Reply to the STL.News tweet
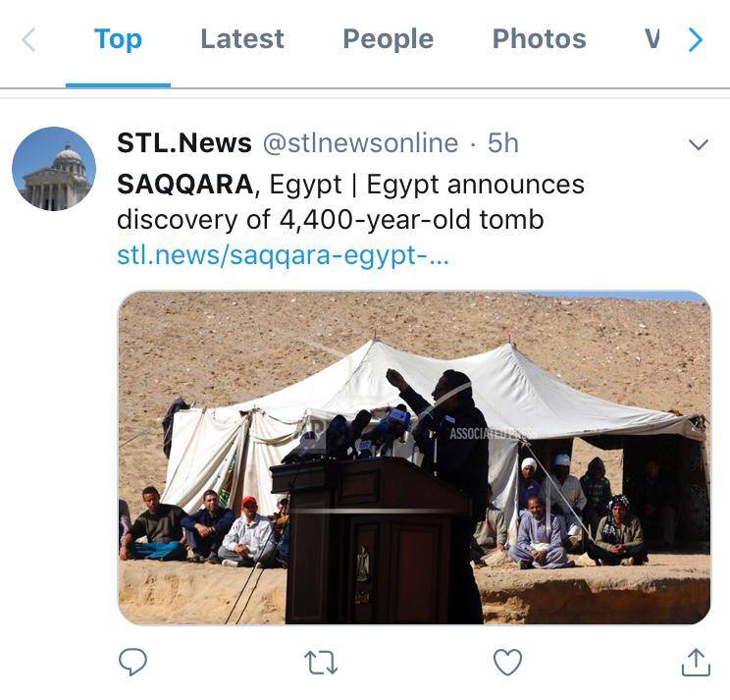Image resolution: width=730 pixels, height=700 pixels. coord(132,662)
